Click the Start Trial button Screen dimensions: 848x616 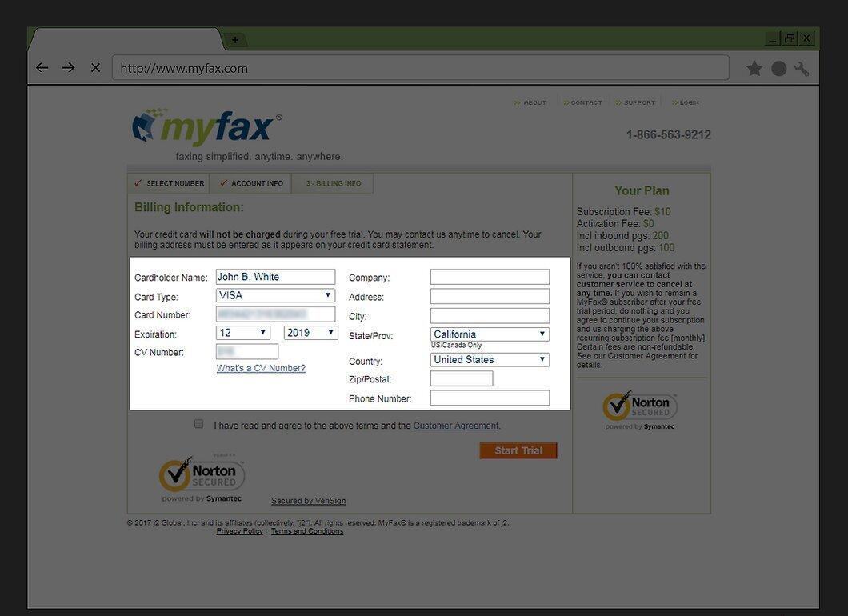518,450
